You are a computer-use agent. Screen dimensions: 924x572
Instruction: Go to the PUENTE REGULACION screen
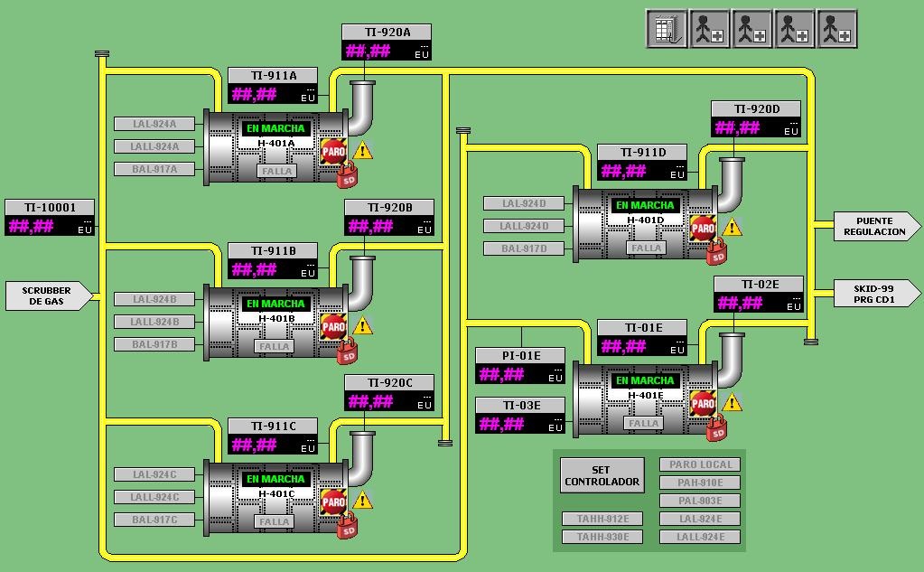click(x=873, y=226)
